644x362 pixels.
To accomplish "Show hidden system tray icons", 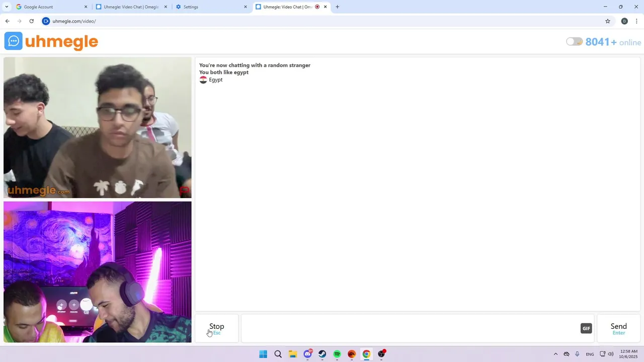I will coord(555,354).
